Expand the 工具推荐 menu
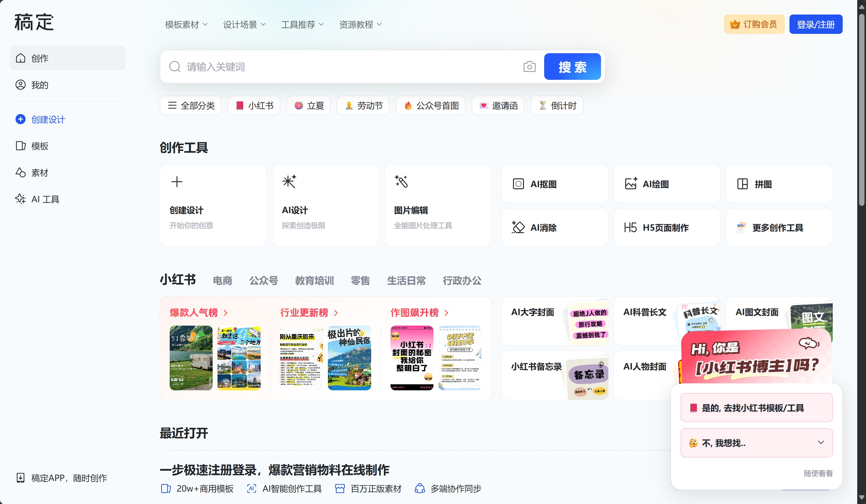 coord(302,24)
